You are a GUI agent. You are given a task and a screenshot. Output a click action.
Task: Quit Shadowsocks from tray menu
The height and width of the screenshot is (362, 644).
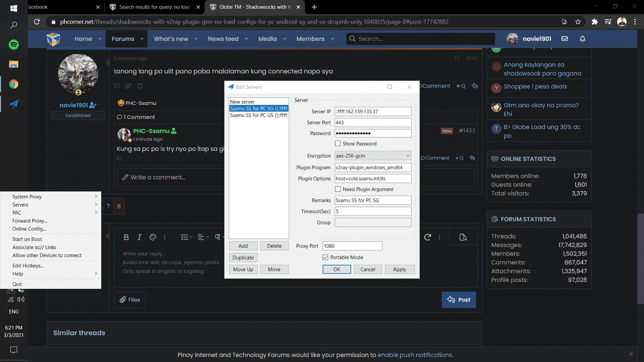(x=51, y=284)
